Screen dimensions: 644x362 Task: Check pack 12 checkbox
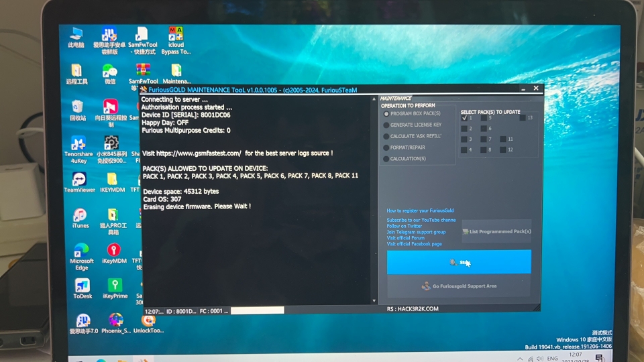(x=502, y=149)
